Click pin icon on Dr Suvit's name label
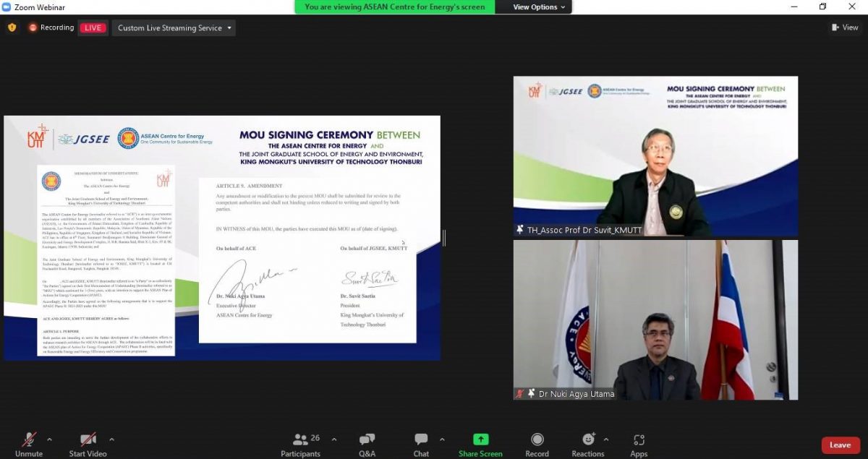Screen dimensions: 868x459 point(519,230)
